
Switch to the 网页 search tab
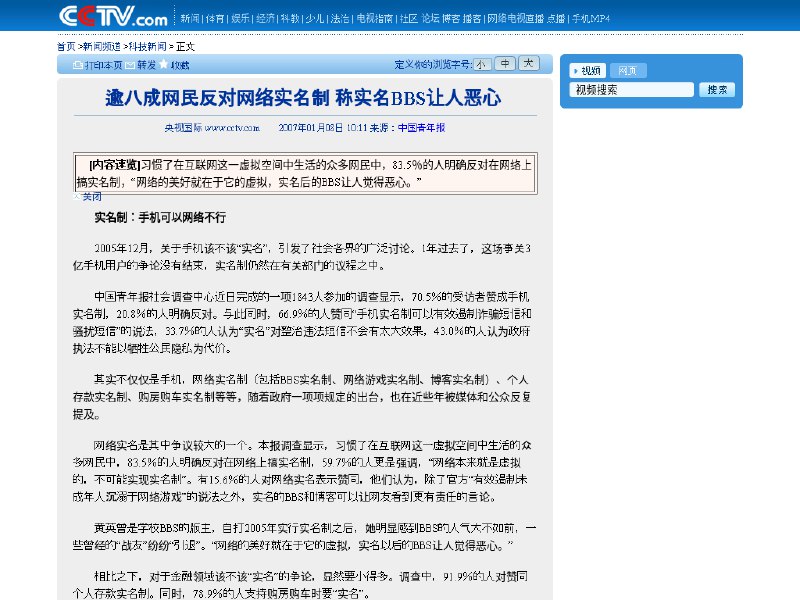pyautogui.click(x=628, y=69)
